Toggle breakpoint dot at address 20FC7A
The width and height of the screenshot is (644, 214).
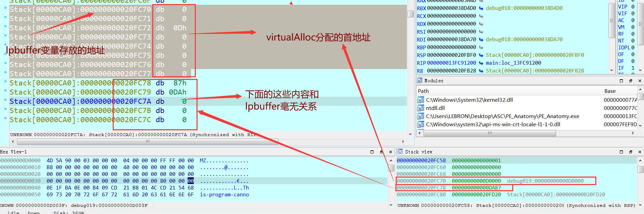tap(5, 100)
